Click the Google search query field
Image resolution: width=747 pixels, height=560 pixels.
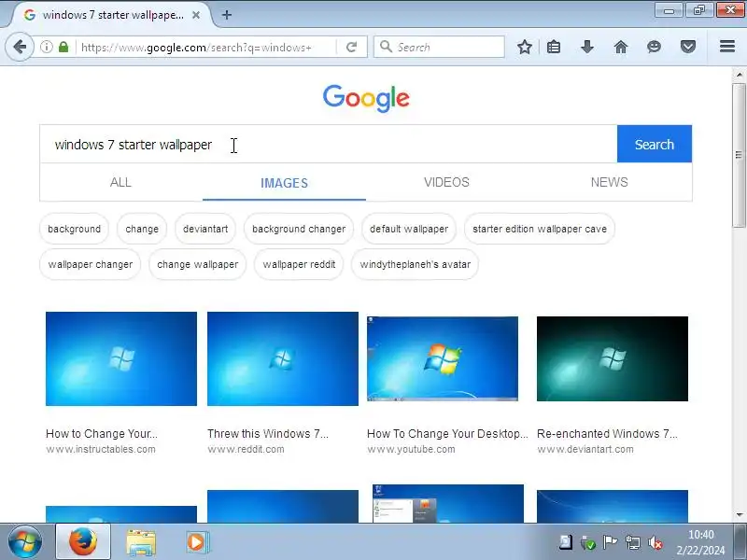[x=329, y=145]
